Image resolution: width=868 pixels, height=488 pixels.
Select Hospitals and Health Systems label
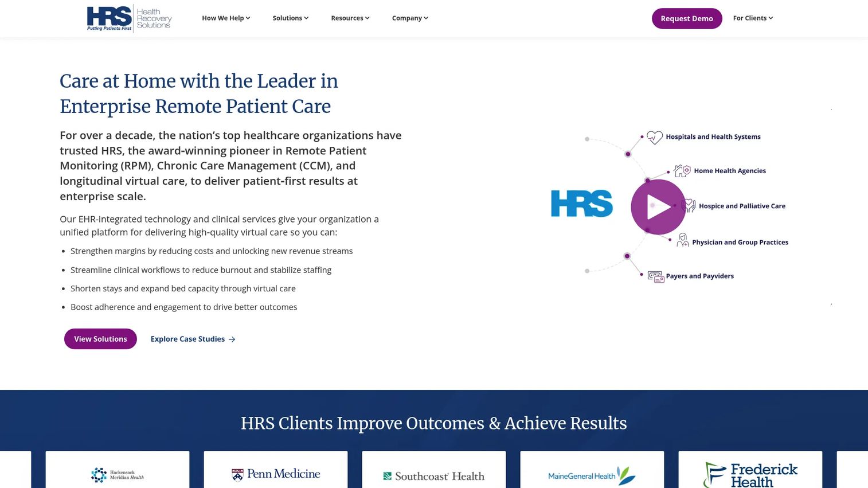pyautogui.click(x=713, y=137)
